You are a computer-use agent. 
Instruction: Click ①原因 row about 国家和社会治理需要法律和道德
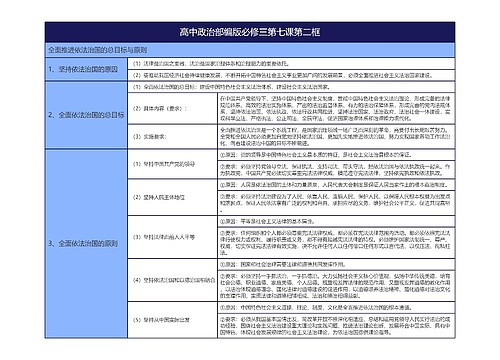[336, 264]
